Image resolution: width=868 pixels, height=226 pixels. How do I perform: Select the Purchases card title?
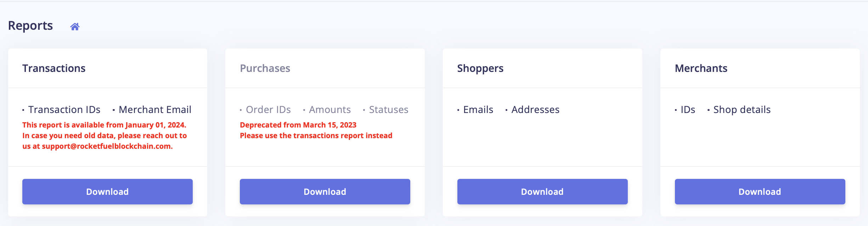pos(265,68)
